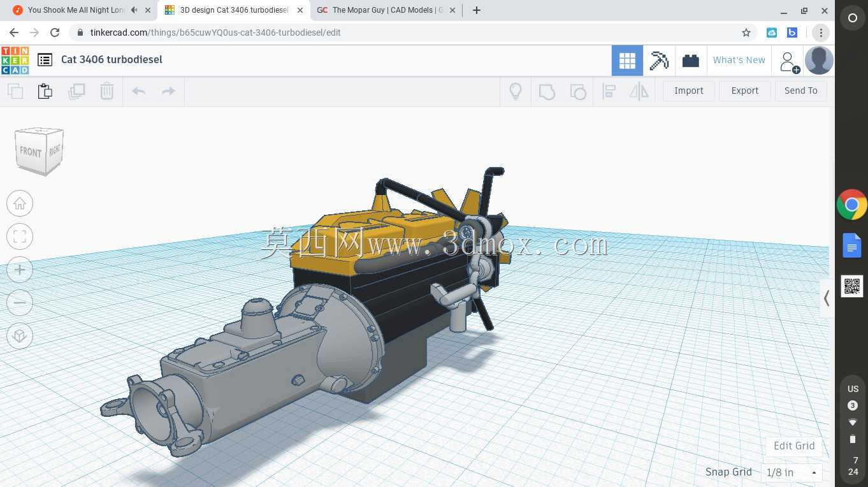Zoom out with minus button
This screenshot has height=487, width=868.
click(x=20, y=303)
